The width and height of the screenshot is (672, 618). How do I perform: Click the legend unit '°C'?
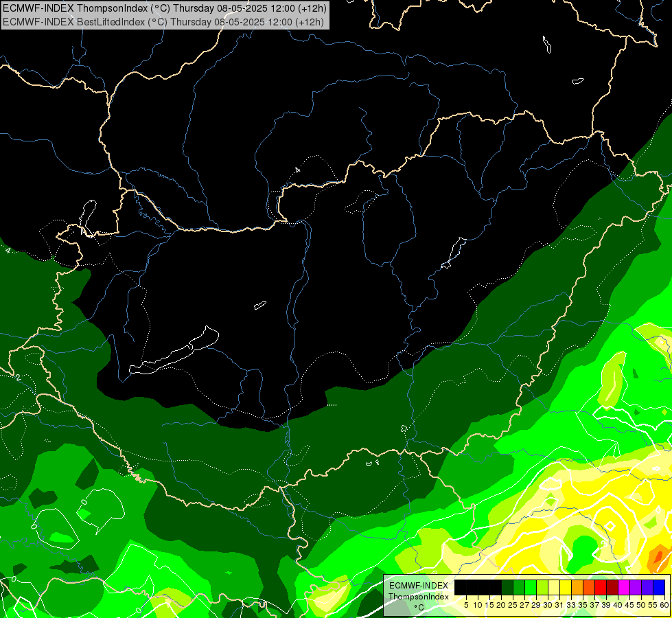pyautogui.click(x=419, y=608)
